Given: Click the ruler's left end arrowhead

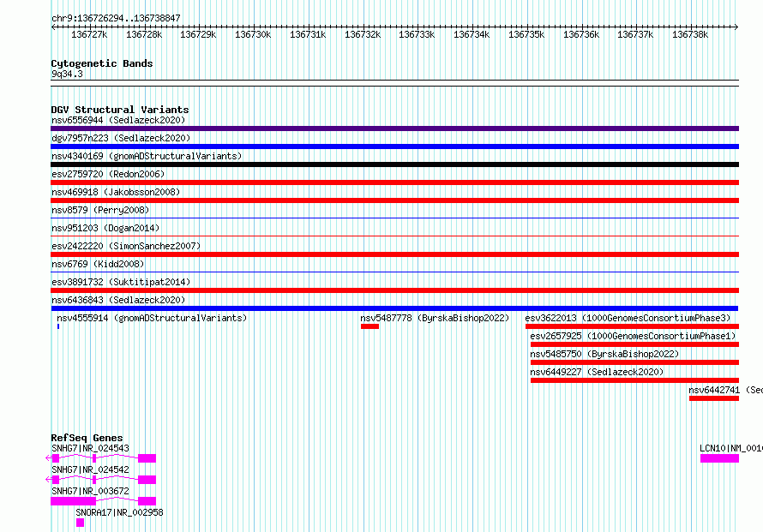Looking at the screenshot, I should click(53, 27).
